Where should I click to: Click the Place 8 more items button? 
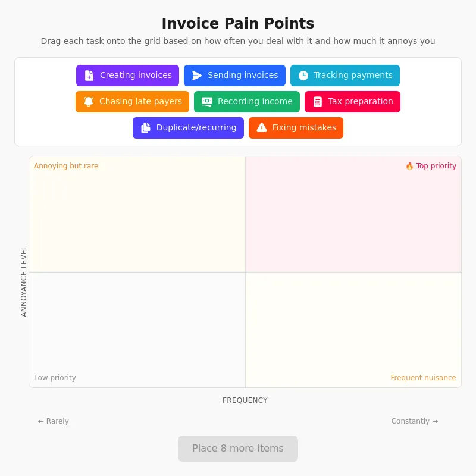point(238,448)
